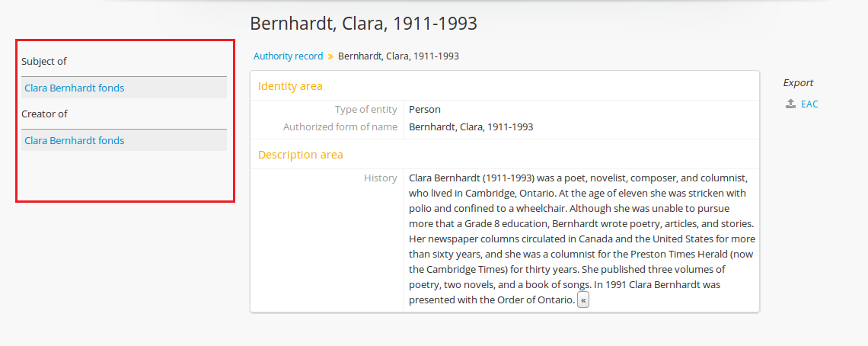Image resolution: width=868 pixels, height=346 pixels.
Task: Select the Description area section heading
Action: click(x=300, y=155)
